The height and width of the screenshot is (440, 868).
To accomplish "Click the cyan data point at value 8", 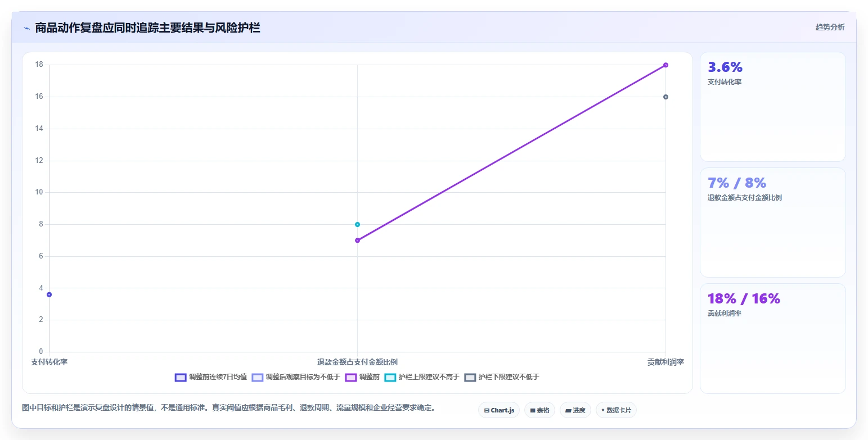I will tap(357, 224).
